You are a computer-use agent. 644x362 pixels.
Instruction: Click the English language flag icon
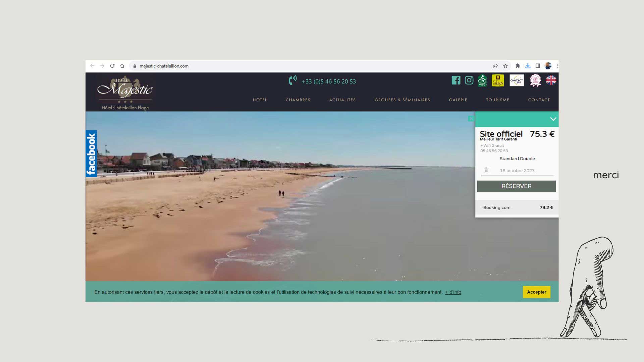click(551, 80)
